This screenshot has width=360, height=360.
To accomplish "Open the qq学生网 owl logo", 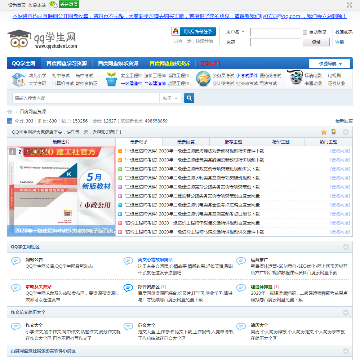I will (x=42, y=39).
